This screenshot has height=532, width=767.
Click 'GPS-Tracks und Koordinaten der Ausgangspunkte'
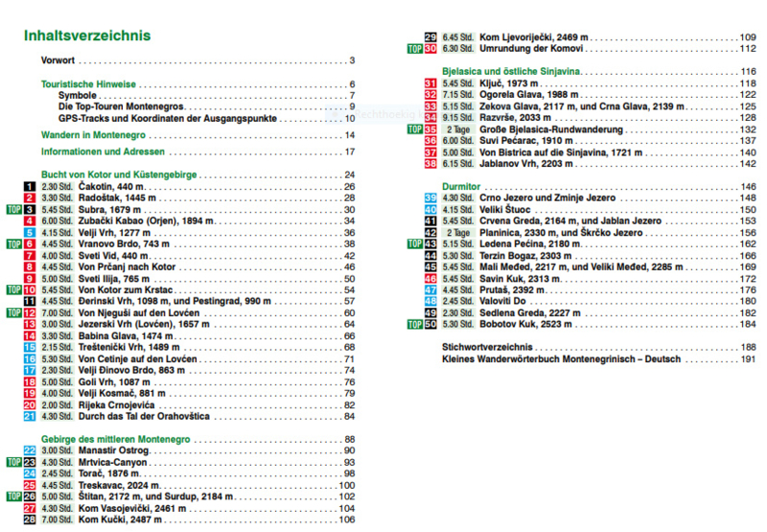tap(168, 118)
